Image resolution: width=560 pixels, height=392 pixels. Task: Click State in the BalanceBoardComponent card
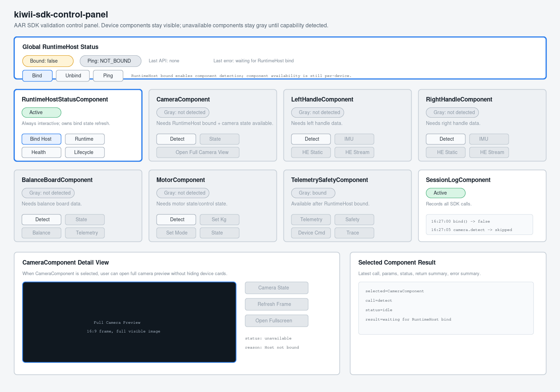click(x=85, y=219)
